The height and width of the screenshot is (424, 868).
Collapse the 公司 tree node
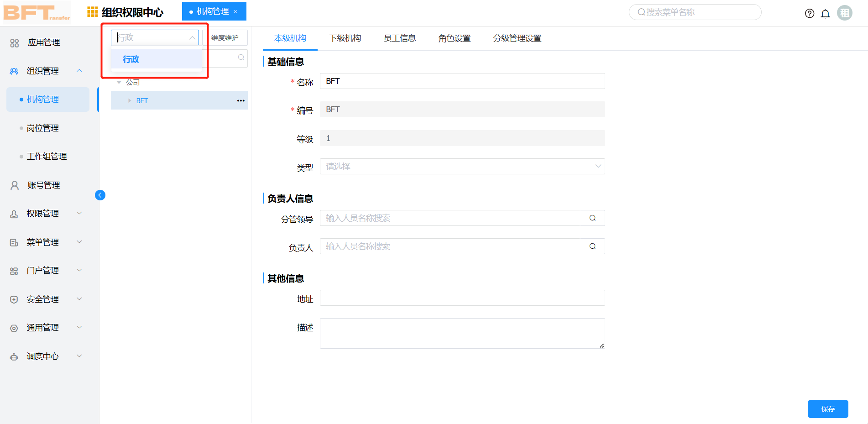click(120, 82)
